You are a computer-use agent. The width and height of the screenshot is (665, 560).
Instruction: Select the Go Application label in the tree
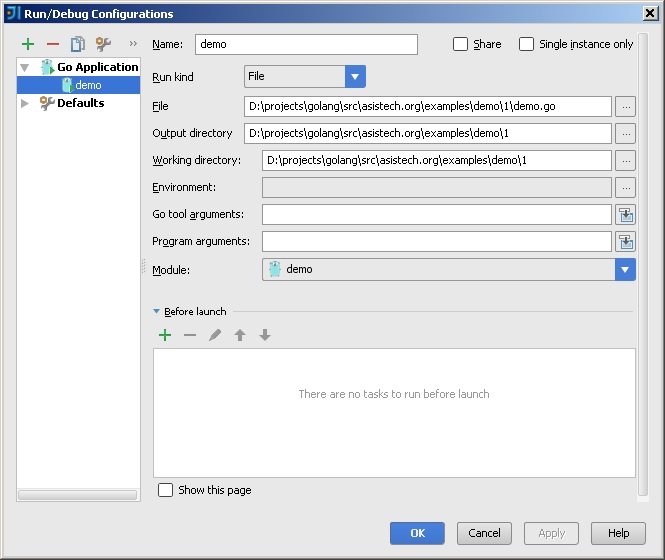point(98,67)
